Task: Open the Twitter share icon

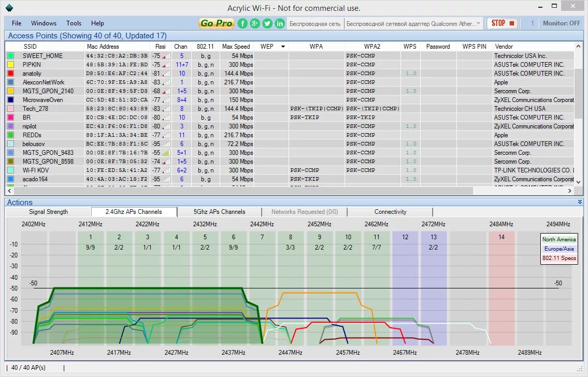Action: click(x=267, y=23)
